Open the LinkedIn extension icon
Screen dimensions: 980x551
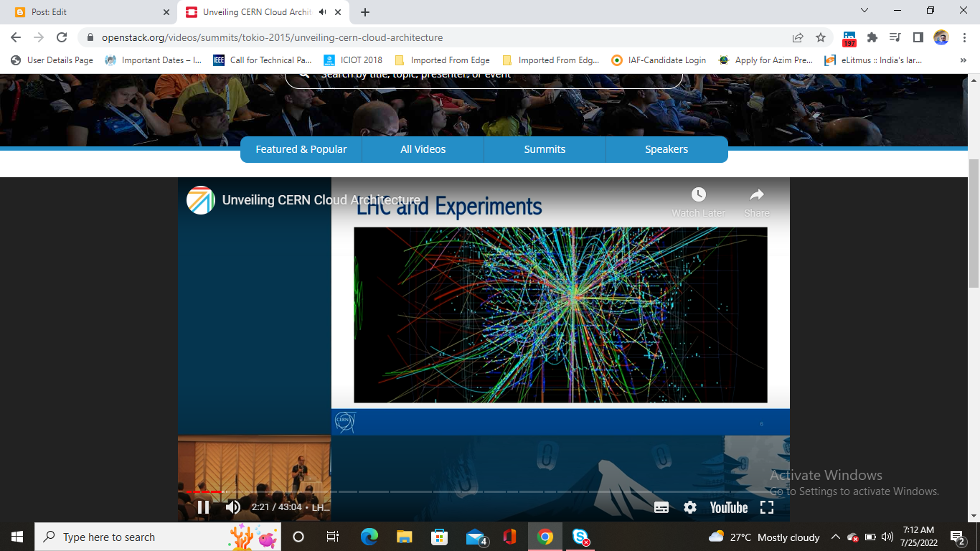[x=849, y=38]
